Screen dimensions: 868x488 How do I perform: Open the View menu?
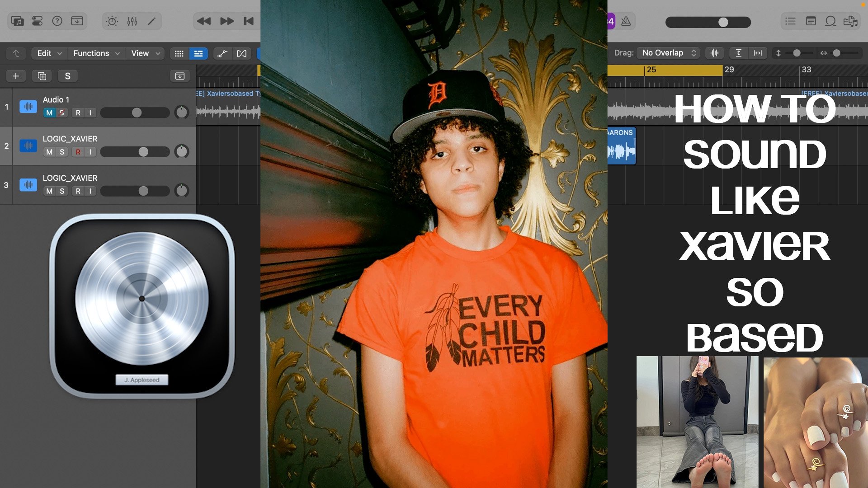pos(145,53)
